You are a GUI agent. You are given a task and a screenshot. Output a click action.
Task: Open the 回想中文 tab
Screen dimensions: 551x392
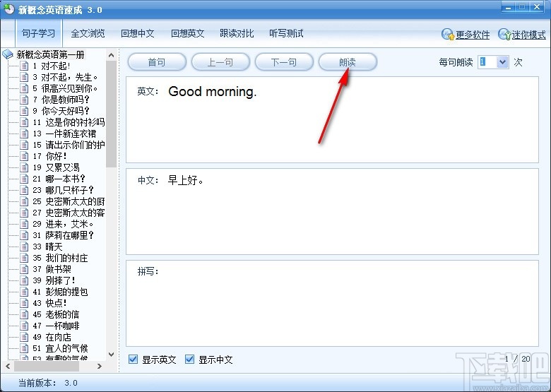tap(138, 33)
